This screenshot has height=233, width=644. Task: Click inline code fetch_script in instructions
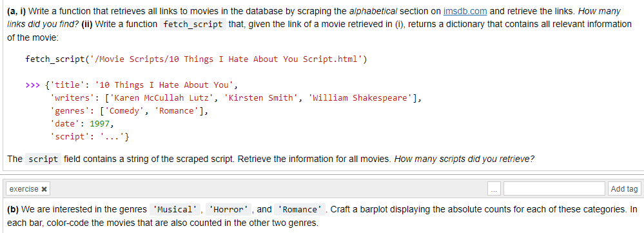(193, 25)
